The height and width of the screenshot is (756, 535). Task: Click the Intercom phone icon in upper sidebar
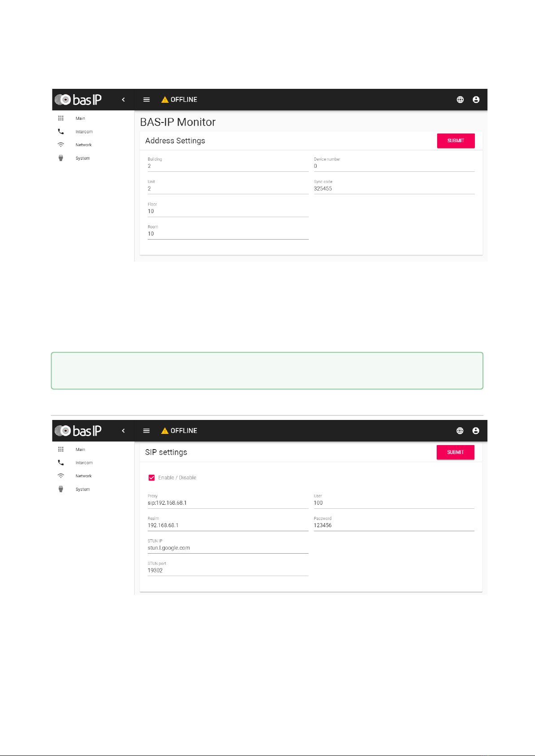tap(61, 131)
